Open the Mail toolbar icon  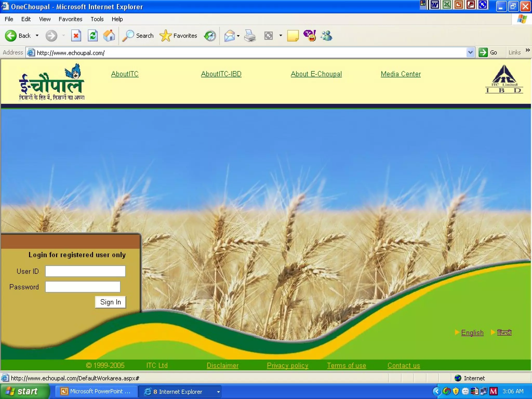(x=230, y=36)
